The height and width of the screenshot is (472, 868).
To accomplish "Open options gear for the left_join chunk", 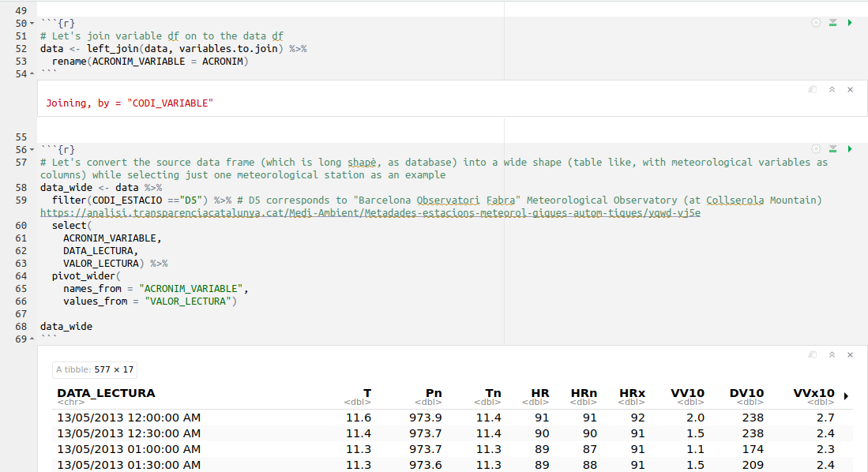I will pyautogui.click(x=816, y=23).
